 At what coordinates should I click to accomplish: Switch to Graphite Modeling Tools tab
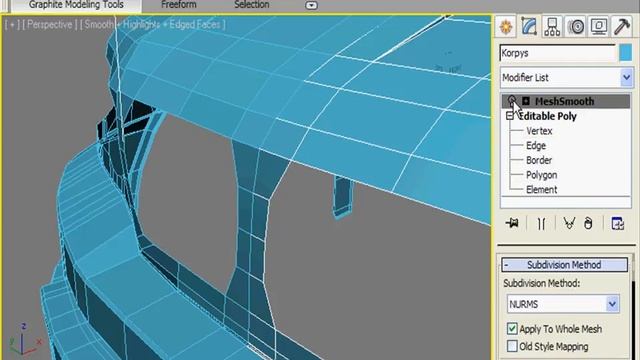point(76,5)
